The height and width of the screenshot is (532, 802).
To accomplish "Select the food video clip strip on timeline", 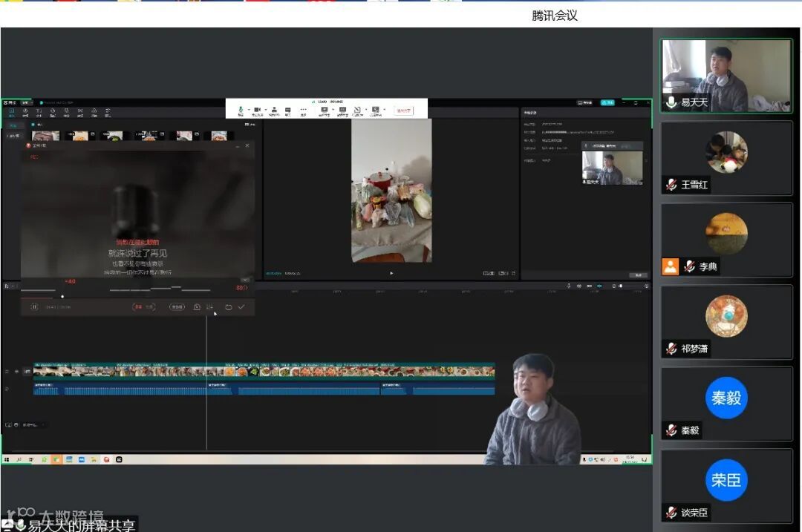I will click(264, 371).
